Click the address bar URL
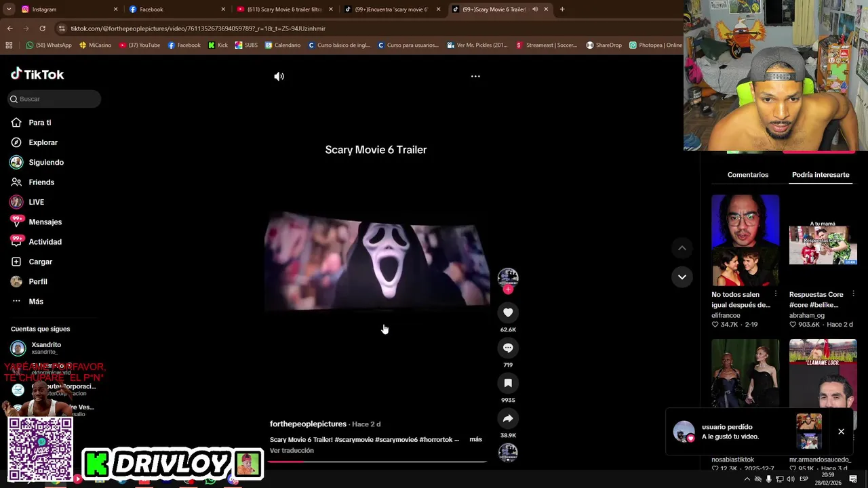 tap(198, 28)
